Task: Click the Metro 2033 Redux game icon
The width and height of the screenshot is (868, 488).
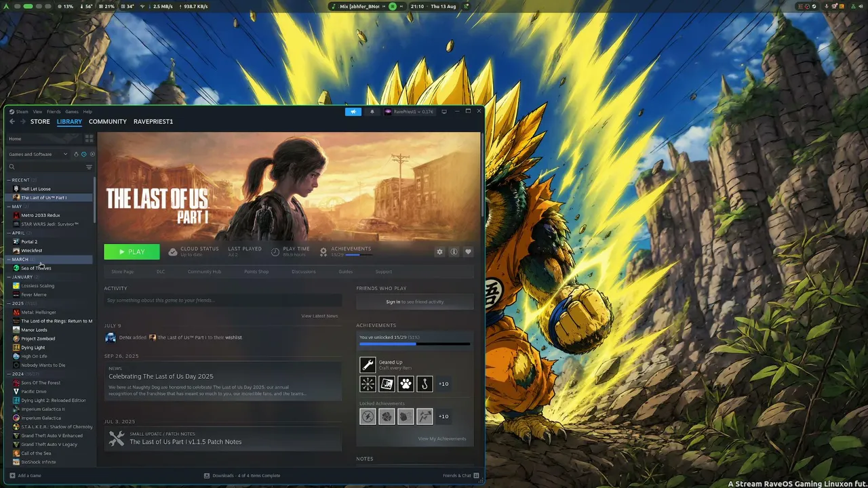Action: (x=16, y=215)
